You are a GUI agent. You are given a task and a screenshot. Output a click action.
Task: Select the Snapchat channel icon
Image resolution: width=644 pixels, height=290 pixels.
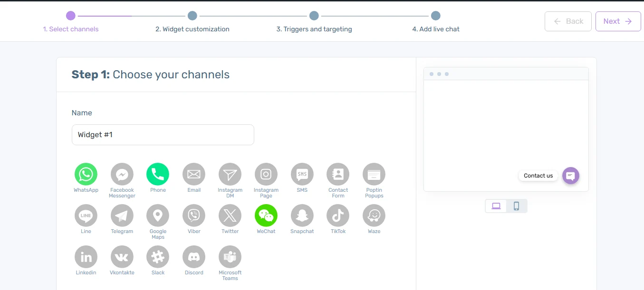[x=302, y=216]
